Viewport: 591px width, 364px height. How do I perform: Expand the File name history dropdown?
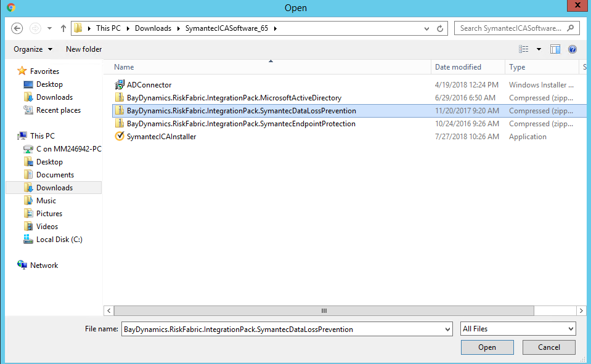tap(447, 330)
